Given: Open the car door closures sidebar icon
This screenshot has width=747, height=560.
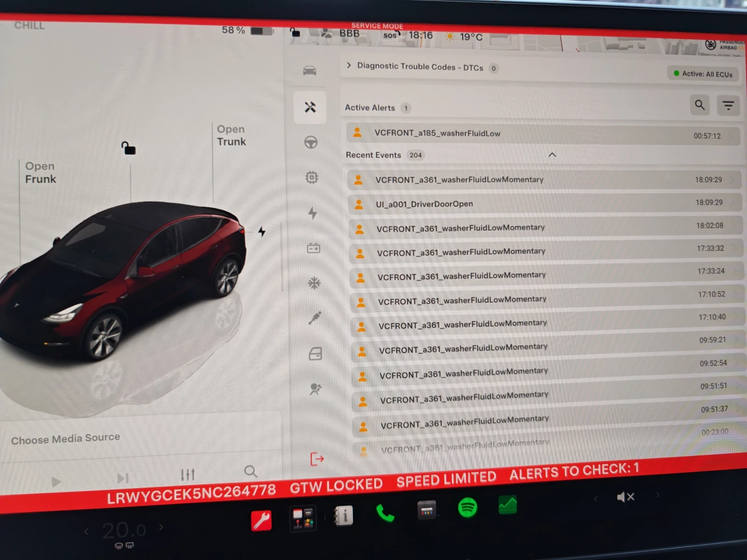Looking at the screenshot, I should pyautogui.click(x=316, y=354).
